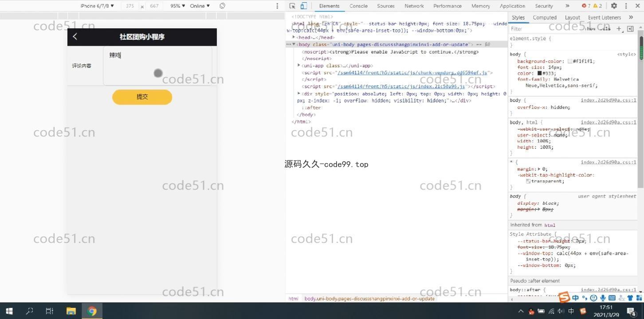Open the network Wi-Fi tray icon

(x=551, y=311)
